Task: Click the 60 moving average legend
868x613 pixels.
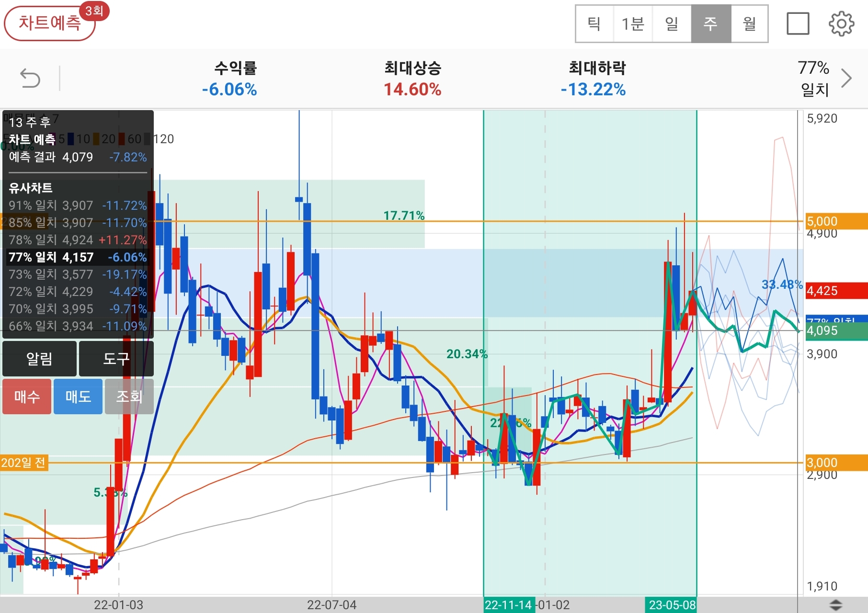Action: 131,139
